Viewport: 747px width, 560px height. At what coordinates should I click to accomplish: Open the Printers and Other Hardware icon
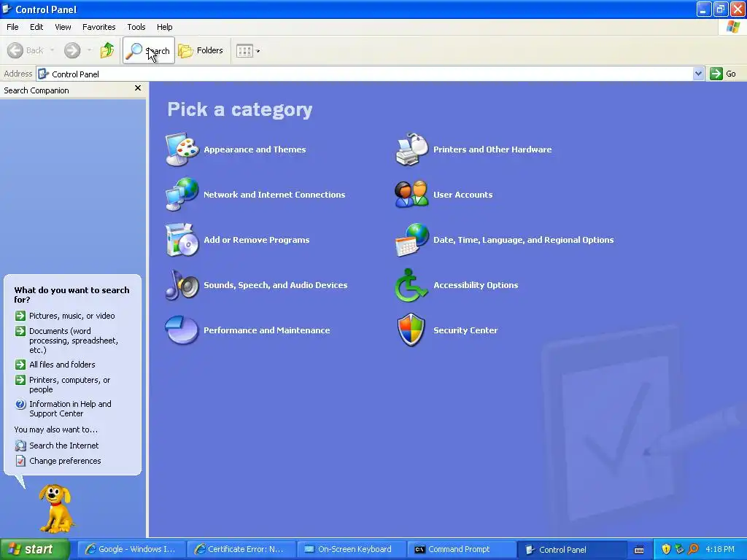click(412, 149)
